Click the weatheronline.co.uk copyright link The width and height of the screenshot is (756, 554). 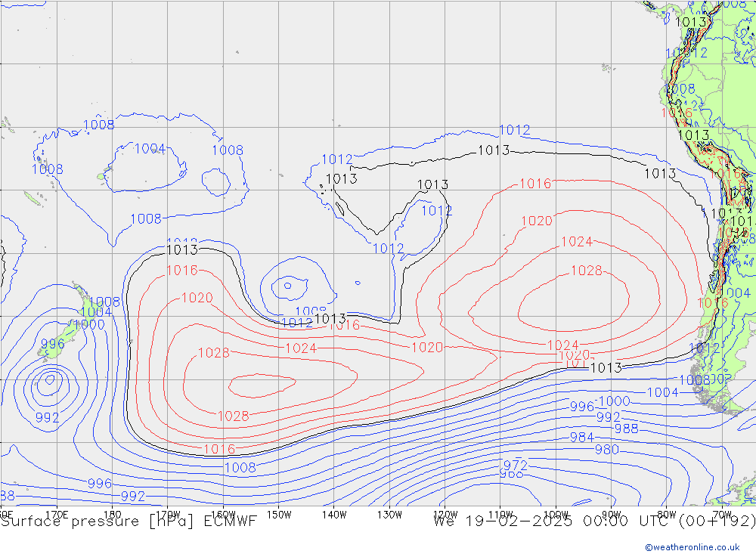click(x=692, y=547)
